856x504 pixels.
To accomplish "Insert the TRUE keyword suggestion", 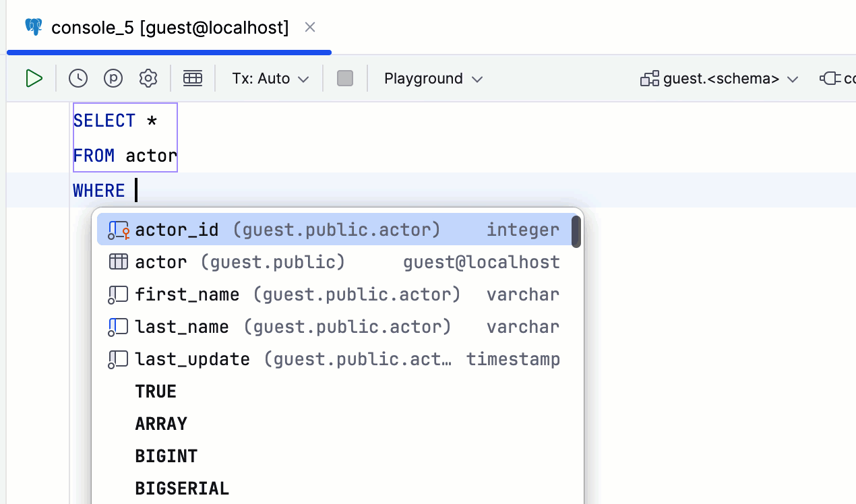I will 156,392.
